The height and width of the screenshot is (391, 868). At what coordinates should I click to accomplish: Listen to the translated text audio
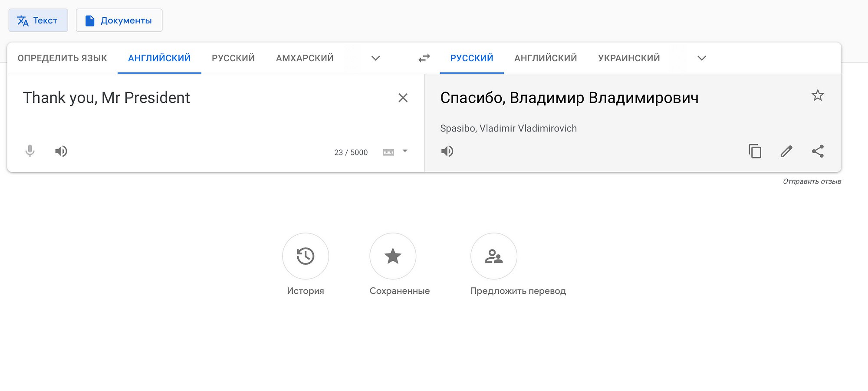(x=447, y=151)
